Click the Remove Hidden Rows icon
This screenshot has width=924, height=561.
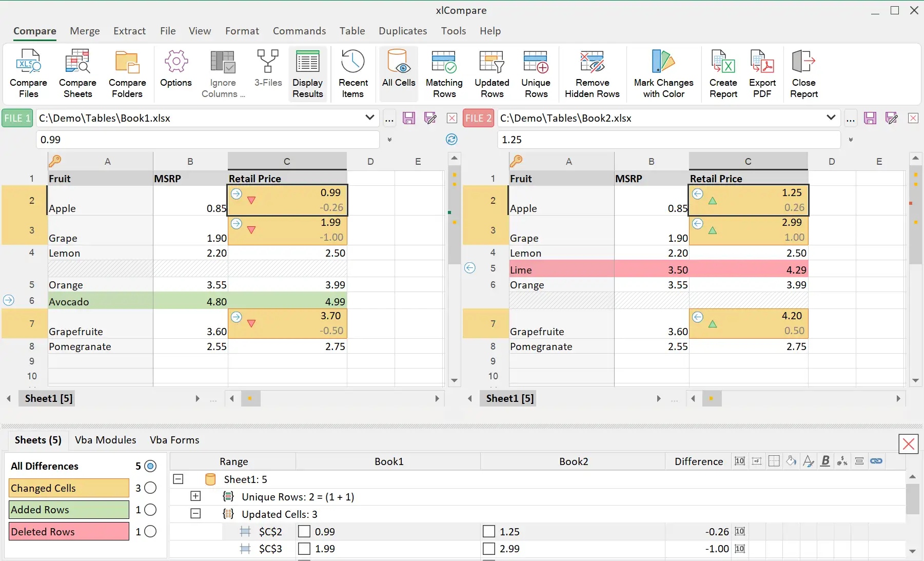pos(592,73)
